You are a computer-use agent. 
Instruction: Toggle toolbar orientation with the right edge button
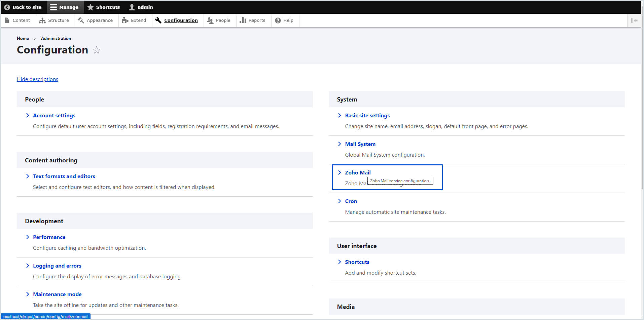point(634,21)
